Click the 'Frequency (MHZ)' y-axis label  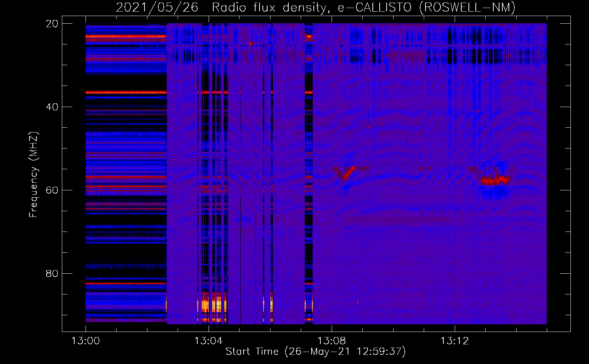33,175
